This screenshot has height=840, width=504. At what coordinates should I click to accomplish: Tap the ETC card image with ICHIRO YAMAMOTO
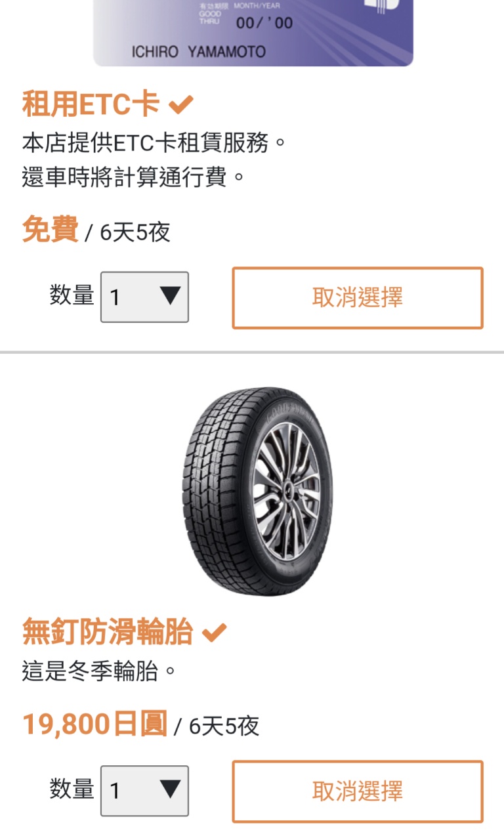[x=253, y=33]
